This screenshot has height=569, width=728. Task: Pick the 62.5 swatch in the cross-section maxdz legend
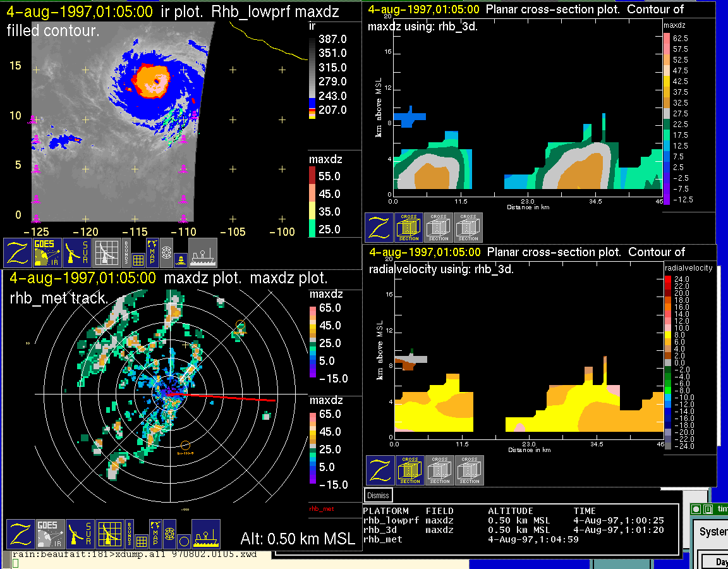coord(667,38)
